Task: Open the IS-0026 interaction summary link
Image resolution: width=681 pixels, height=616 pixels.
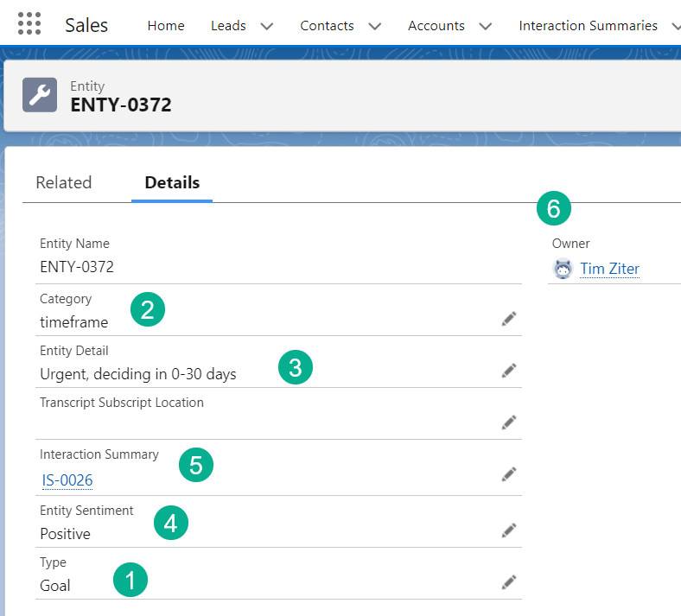Action: click(x=67, y=480)
